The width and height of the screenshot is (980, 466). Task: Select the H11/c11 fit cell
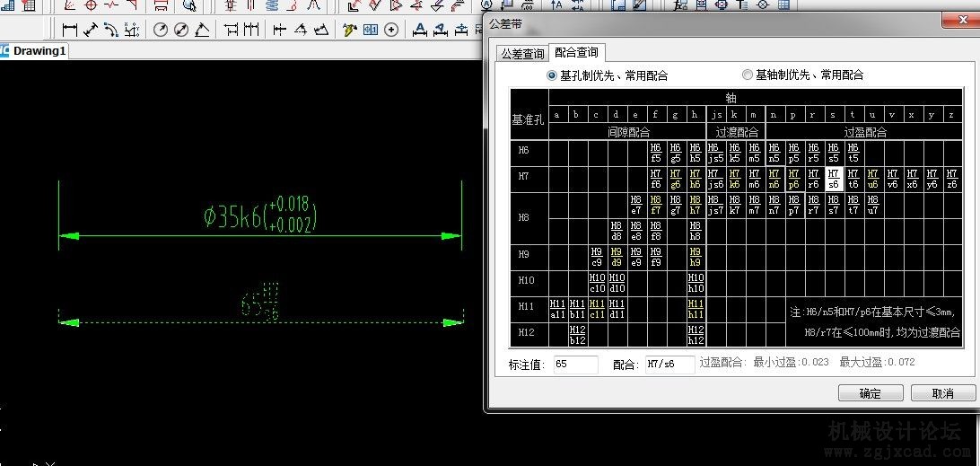point(597,310)
